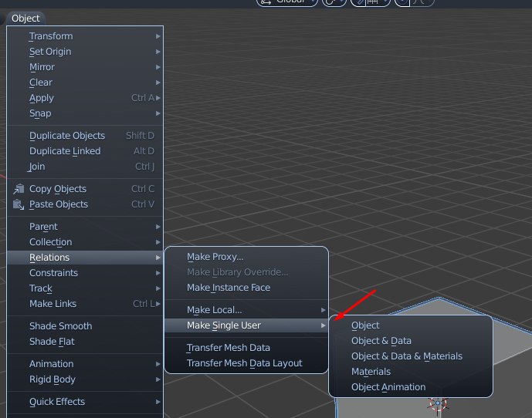Select Duplicate Linked

(x=85, y=151)
